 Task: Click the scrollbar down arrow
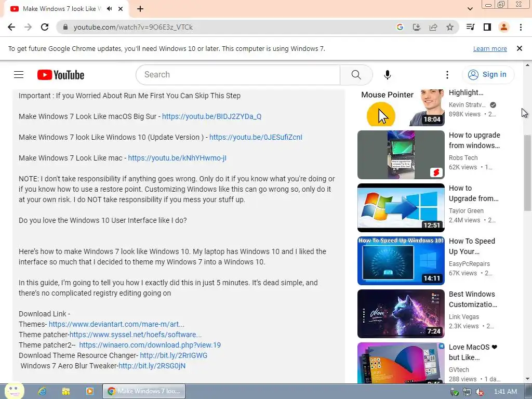pyautogui.click(x=527, y=379)
